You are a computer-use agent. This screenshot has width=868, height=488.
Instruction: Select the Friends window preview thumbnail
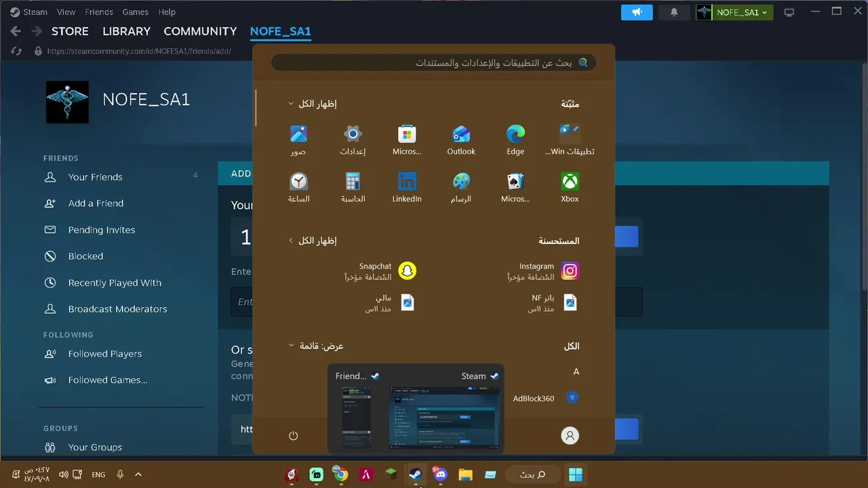pyautogui.click(x=357, y=417)
